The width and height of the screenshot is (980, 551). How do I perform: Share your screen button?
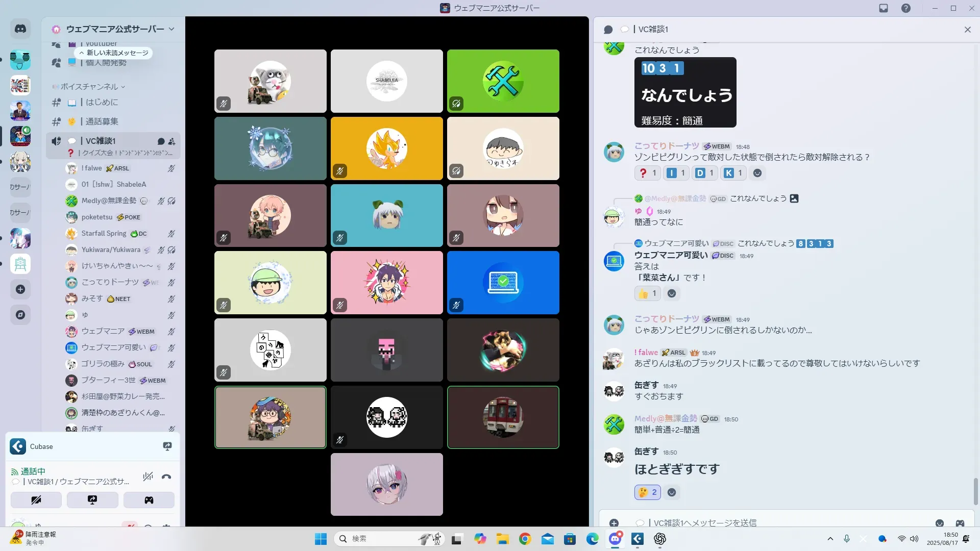(x=92, y=500)
